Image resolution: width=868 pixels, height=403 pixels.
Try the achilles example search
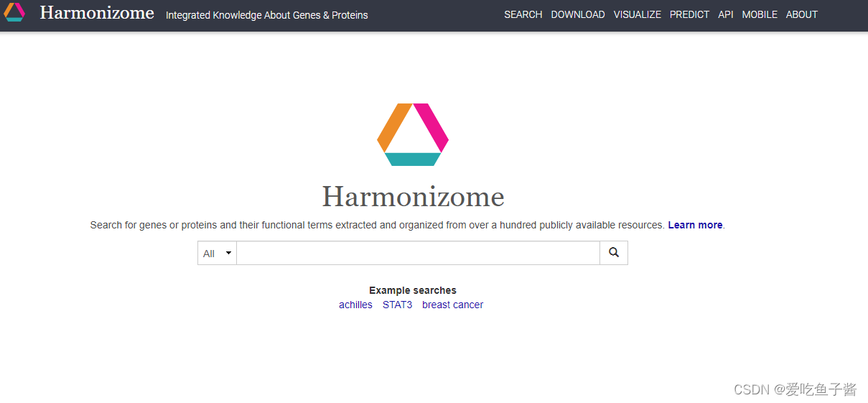(x=355, y=305)
